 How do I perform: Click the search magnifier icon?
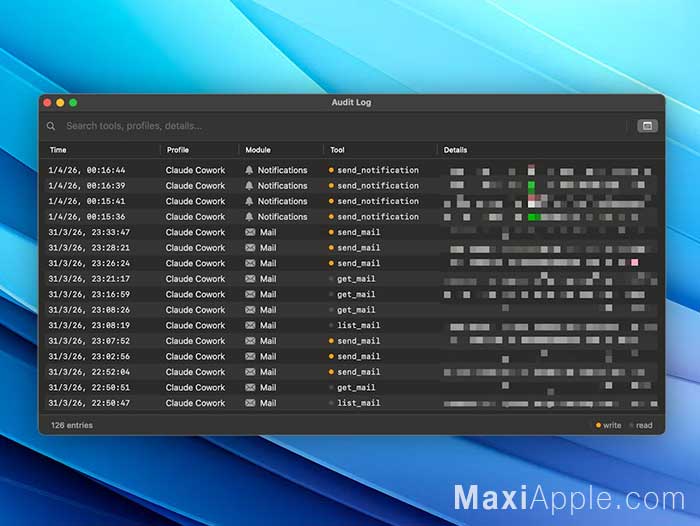(x=51, y=126)
